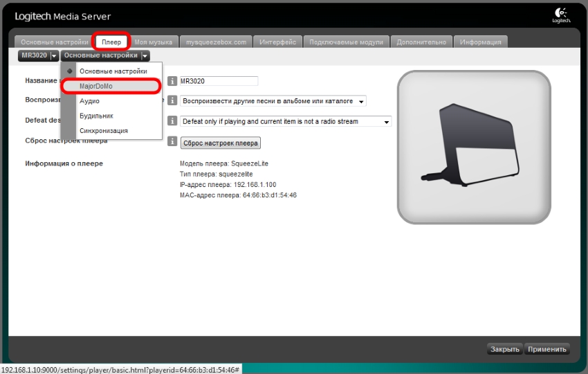
Task: Click the SqueezeLite player device image
Action: coord(474,148)
